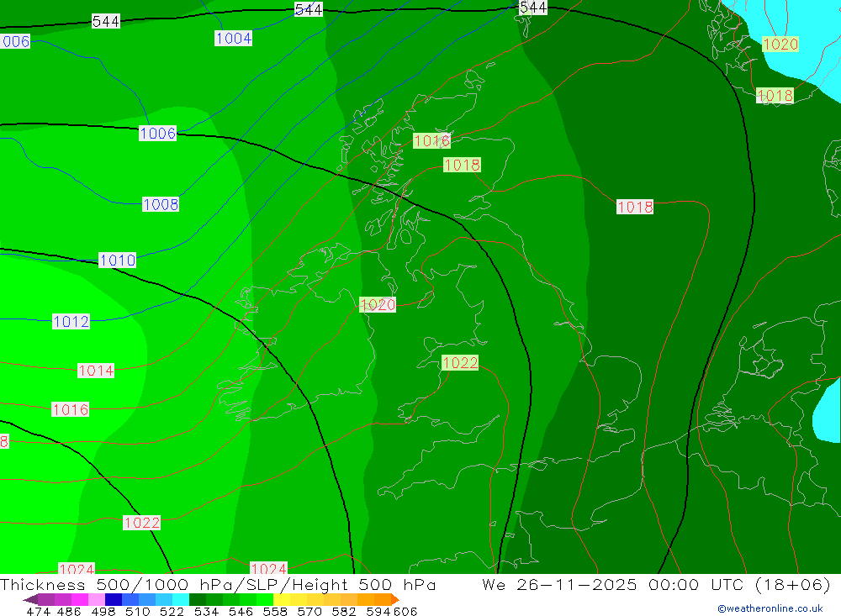
Task: Click the 582 legend value
Action: 343,611
